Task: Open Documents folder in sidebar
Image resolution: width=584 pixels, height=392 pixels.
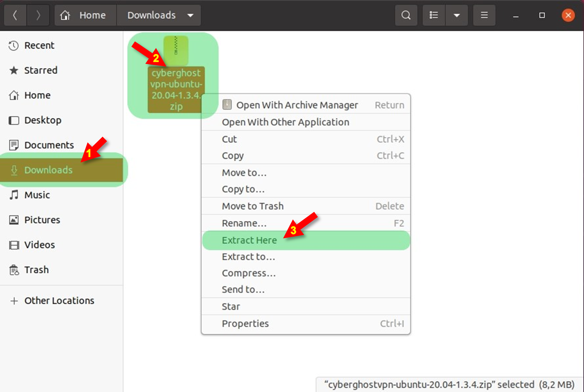Action: pyautogui.click(x=61, y=145)
